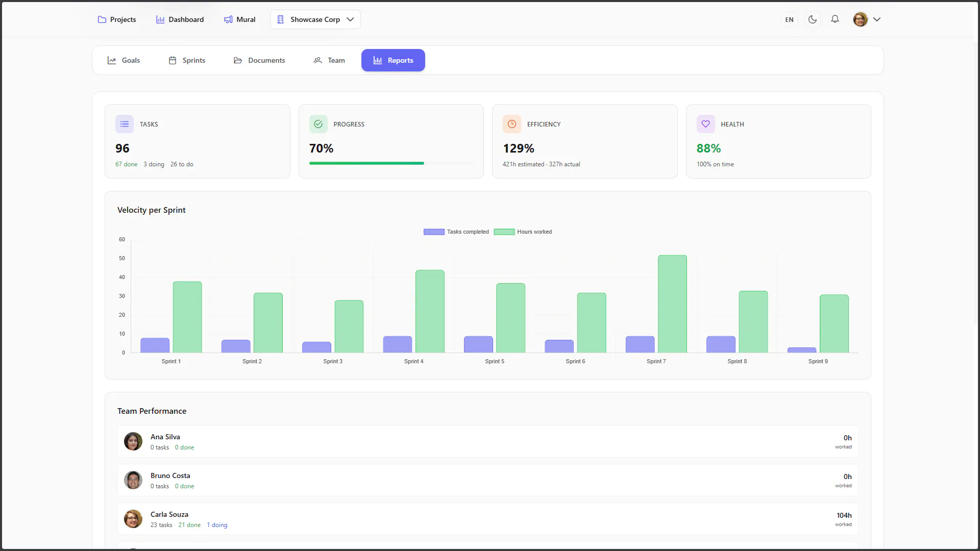
Task: Click Carla Souza's '1 doing' label
Action: [217, 525]
